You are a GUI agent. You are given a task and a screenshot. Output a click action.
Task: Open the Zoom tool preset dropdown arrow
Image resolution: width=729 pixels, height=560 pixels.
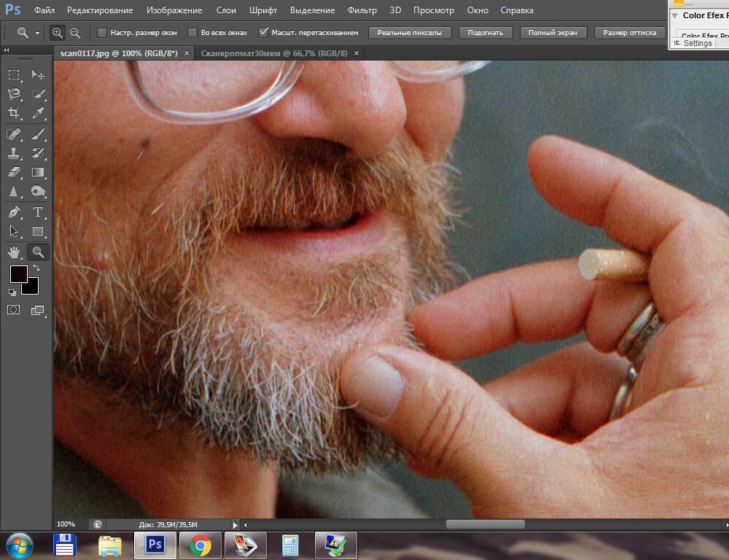pos(37,34)
